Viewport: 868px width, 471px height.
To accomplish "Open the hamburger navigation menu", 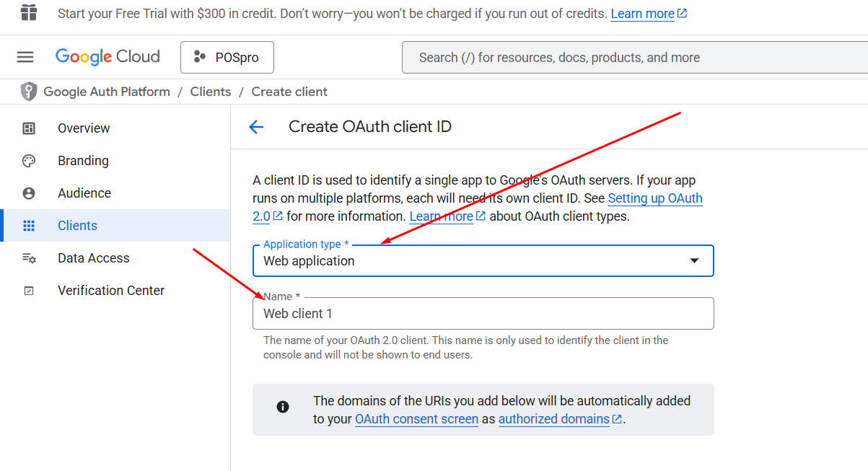I will pos(25,57).
